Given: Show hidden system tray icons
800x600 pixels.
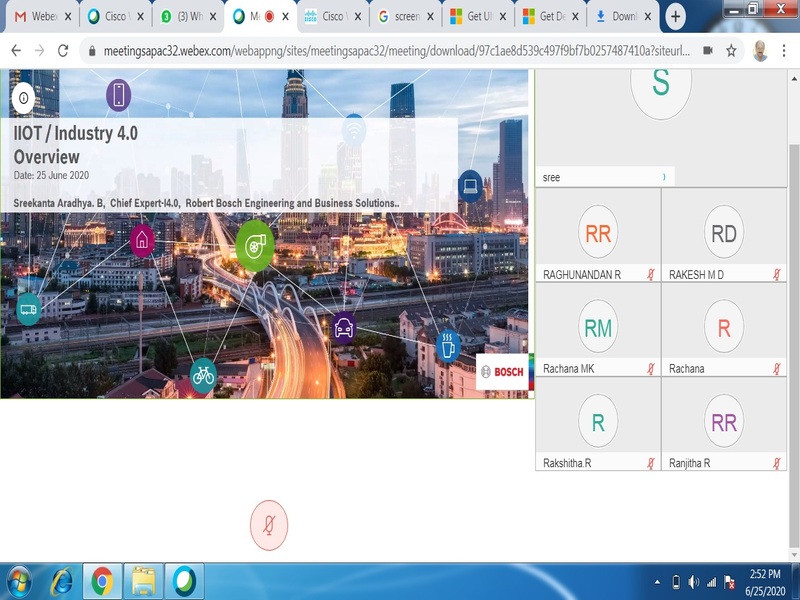Looking at the screenshot, I should (x=657, y=582).
